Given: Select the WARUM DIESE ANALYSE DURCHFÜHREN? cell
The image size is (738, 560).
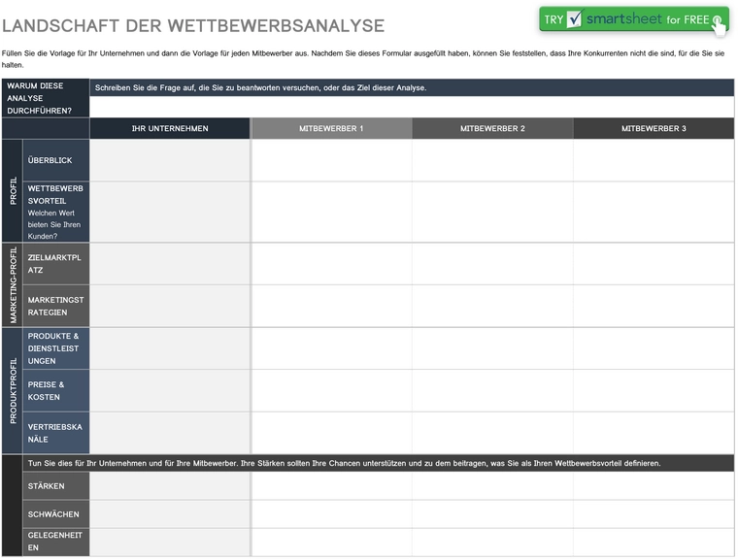Looking at the screenshot, I should point(46,98).
